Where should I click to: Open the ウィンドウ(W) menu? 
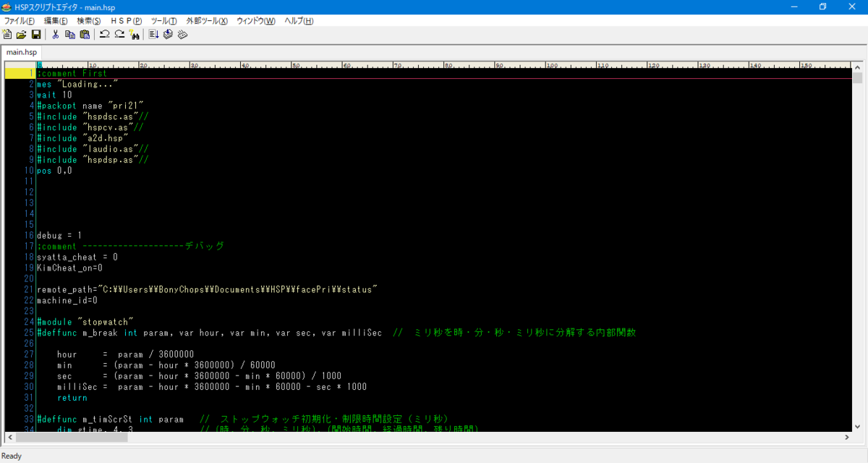(256, 21)
